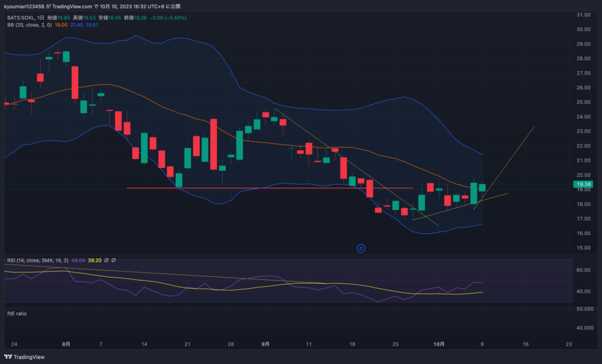This screenshot has height=364, width=602.
Task: Click TradingView.com in the header line
Action: click(72, 6)
